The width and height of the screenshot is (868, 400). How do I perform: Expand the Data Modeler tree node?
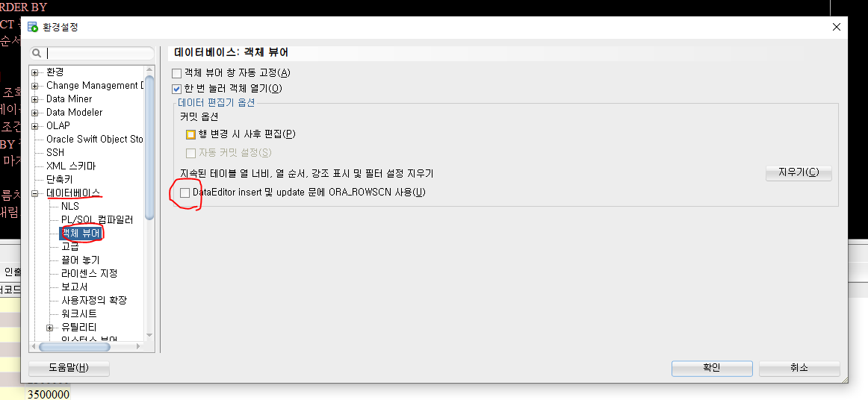[x=35, y=113]
